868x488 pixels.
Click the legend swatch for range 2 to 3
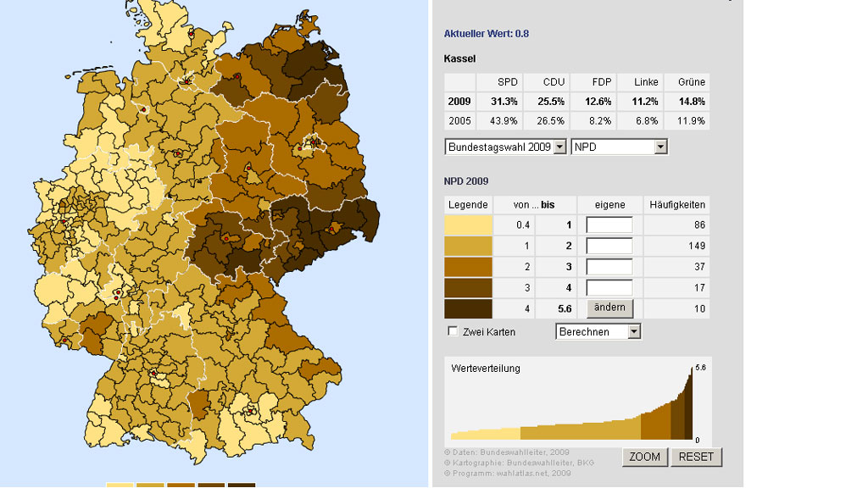(468, 267)
